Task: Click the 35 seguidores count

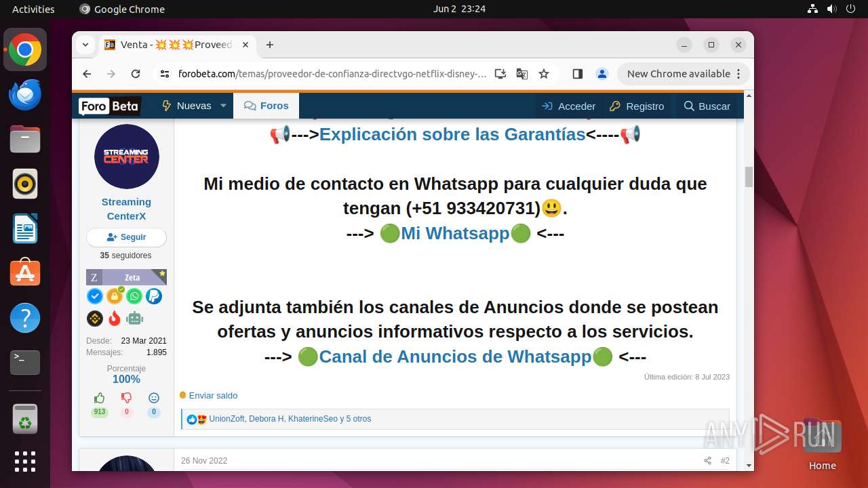Action: [x=126, y=256]
